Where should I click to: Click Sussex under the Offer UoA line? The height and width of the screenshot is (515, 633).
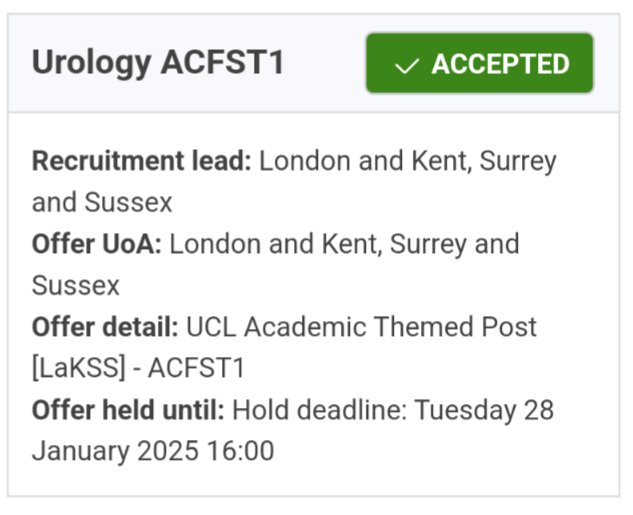click(x=75, y=285)
